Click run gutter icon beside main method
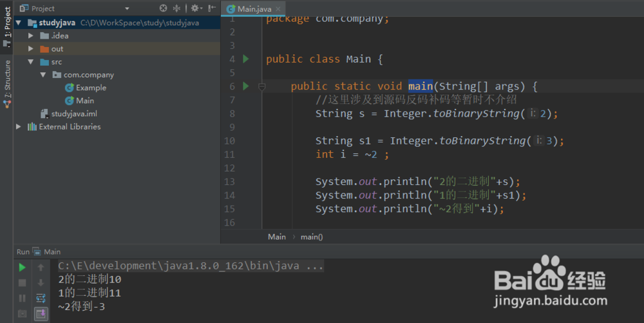Screen dimensions: 644x323 click(x=246, y=86)
